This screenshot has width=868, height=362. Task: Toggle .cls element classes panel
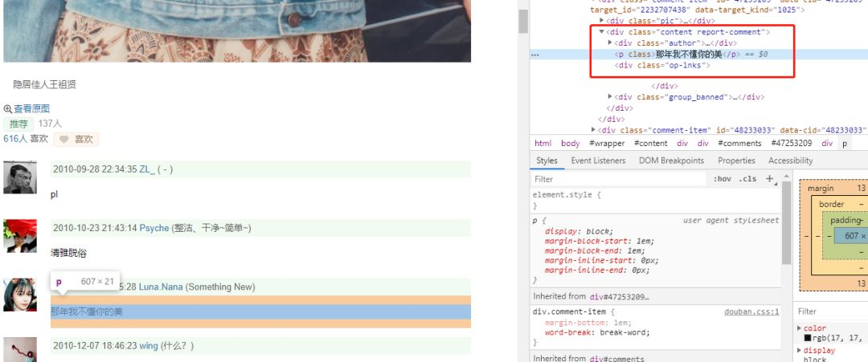[749, 178]
